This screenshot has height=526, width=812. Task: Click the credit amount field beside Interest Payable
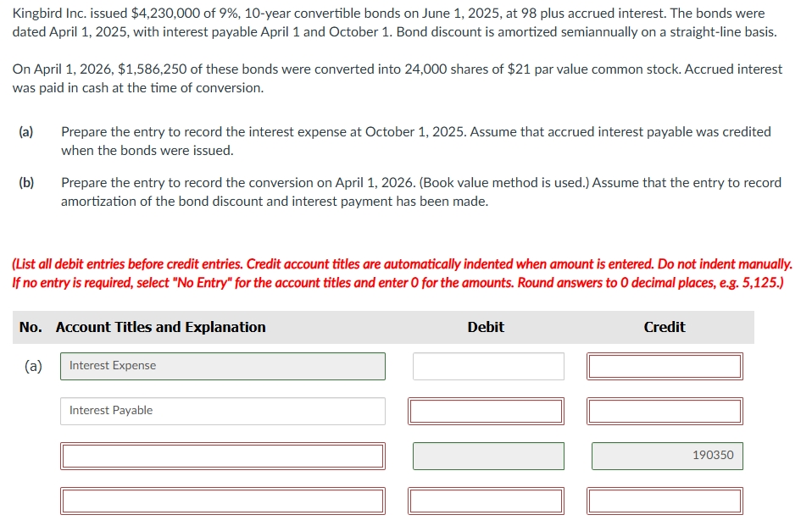(665, 411)
